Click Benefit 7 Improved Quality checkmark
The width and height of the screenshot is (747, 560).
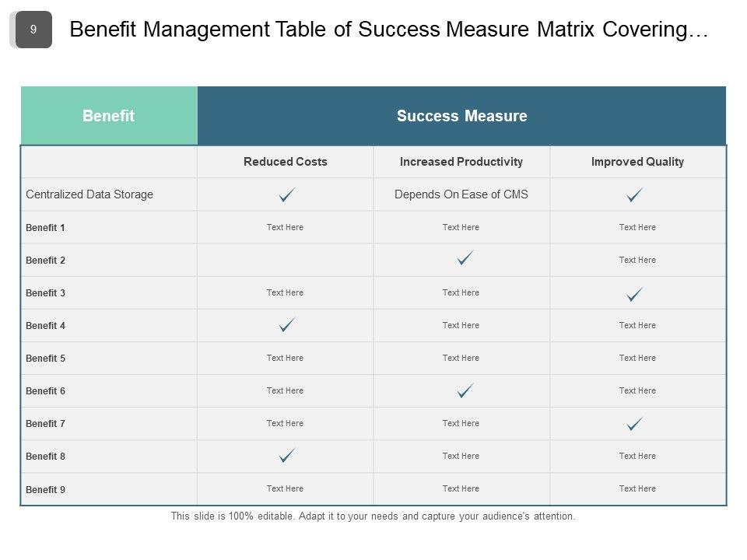[635, 424]
